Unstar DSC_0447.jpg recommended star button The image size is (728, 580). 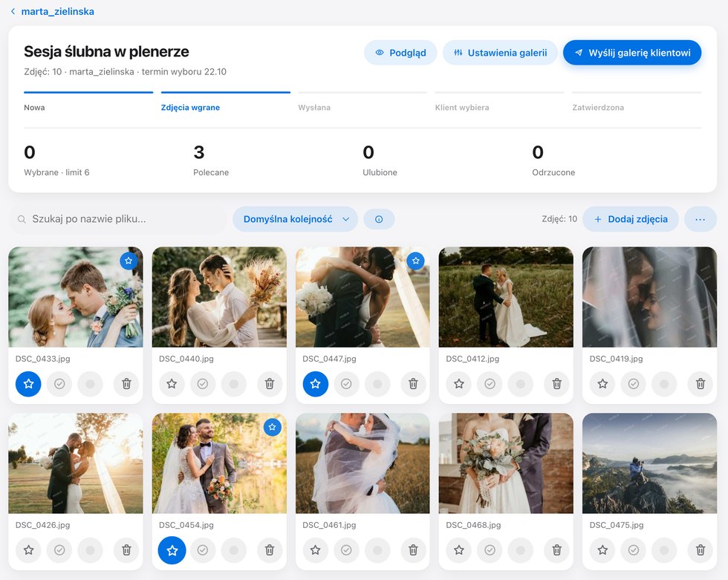(316, 384)
